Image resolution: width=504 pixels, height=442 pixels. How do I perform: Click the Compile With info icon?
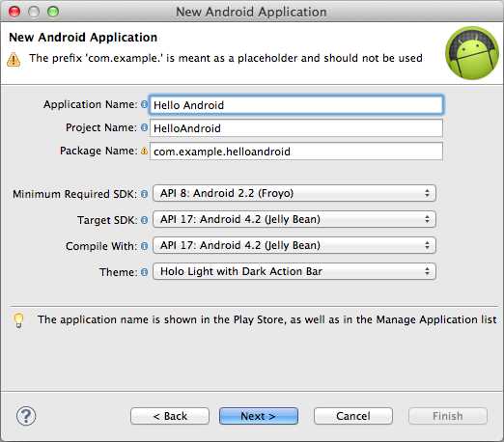click(x=144, y=246)
